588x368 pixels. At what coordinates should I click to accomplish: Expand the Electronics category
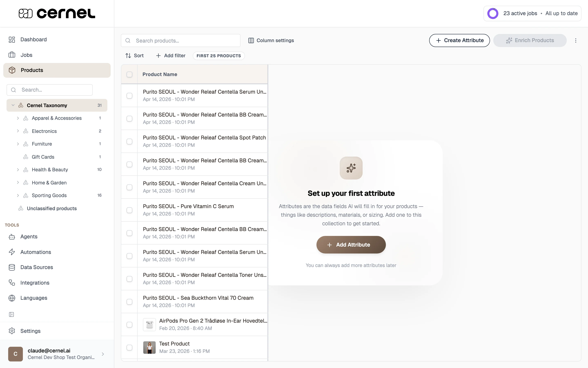[x=18, y=131]
